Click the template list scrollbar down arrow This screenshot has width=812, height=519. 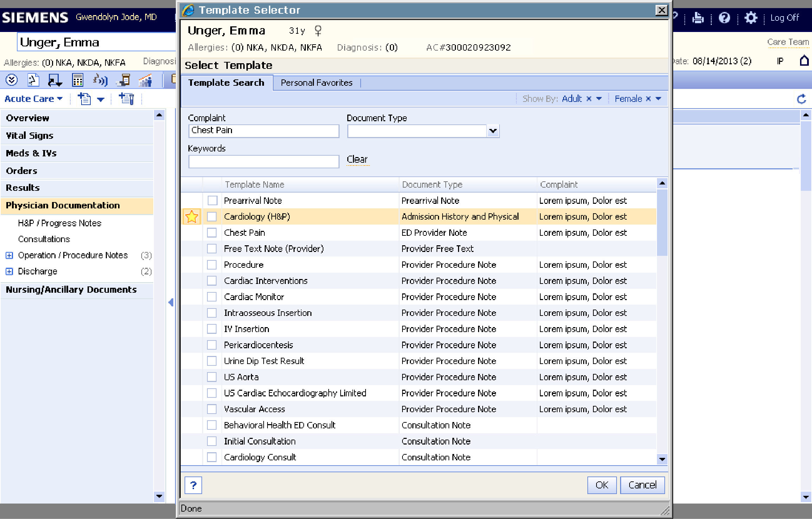tap(662, 459)
